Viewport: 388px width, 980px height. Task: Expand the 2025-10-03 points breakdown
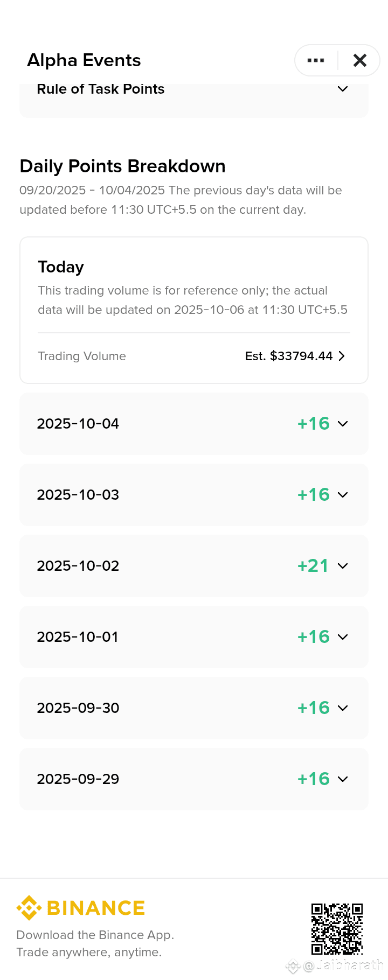point(194,495)
